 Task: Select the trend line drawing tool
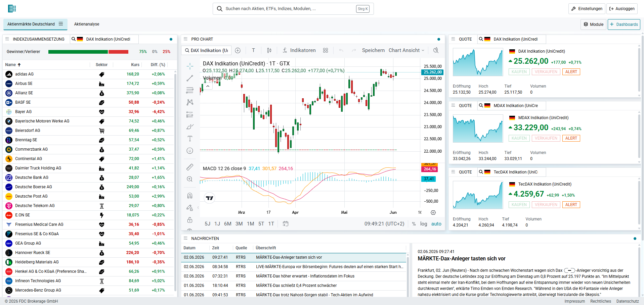(x=190, y=78)
